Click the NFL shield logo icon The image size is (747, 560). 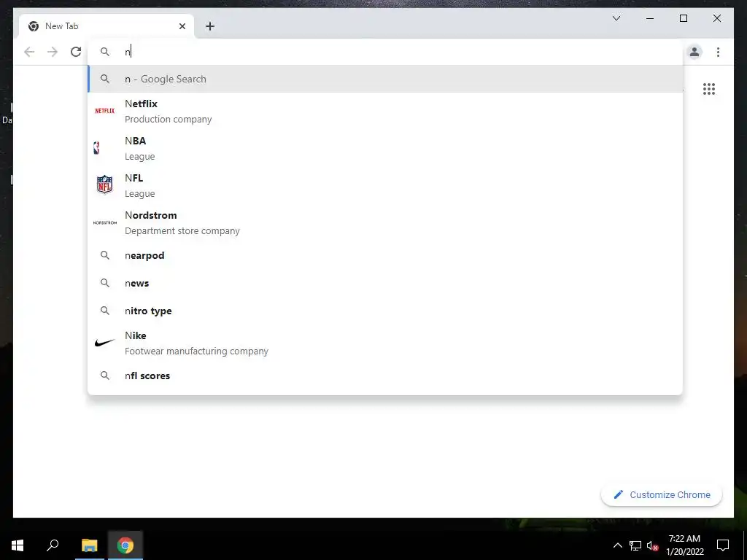click(105, 184)
